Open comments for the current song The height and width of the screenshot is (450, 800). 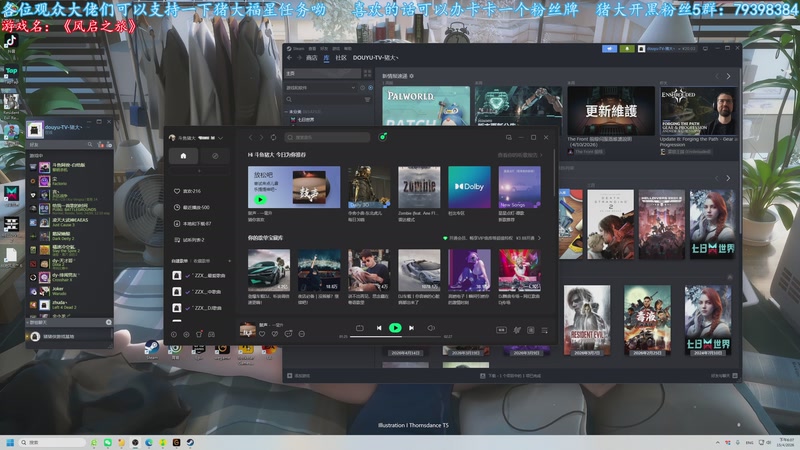(288, 334)
